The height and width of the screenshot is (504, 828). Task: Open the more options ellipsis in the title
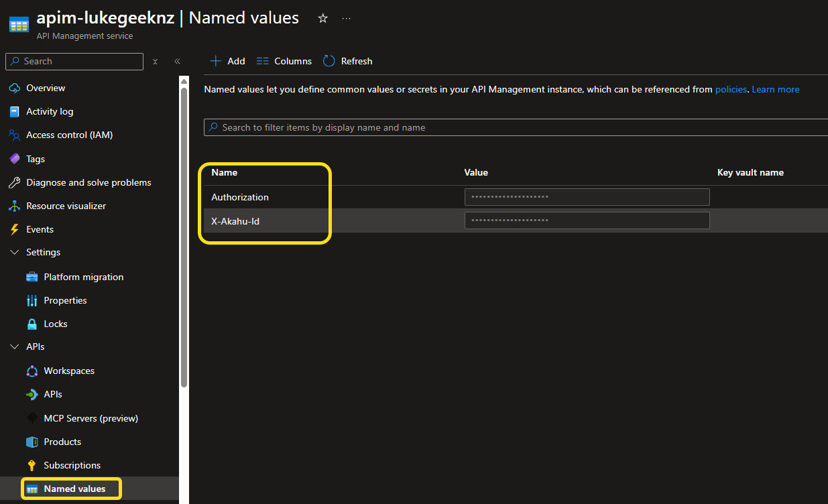pos(346,18)
